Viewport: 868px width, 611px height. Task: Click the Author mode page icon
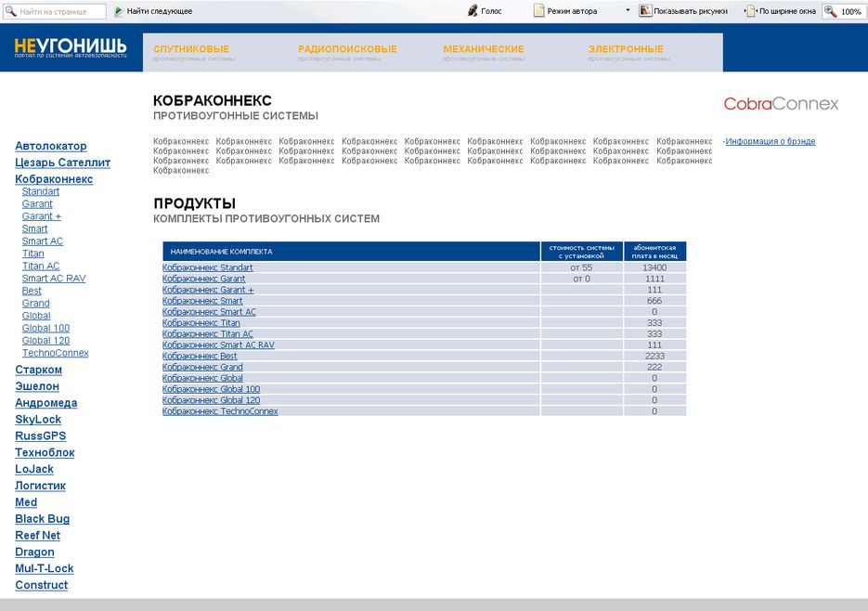(x=538, y=10)
